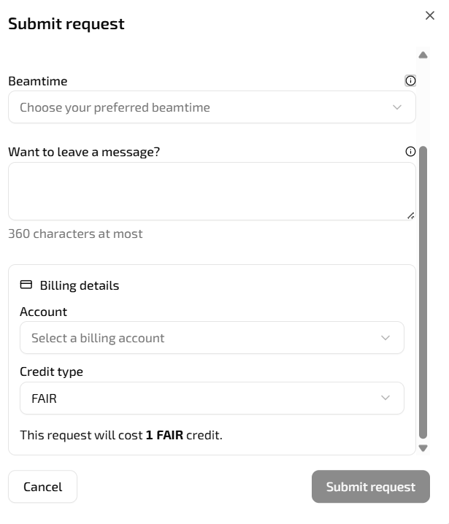Click the Credit type chevron arrow

(385, 398)
